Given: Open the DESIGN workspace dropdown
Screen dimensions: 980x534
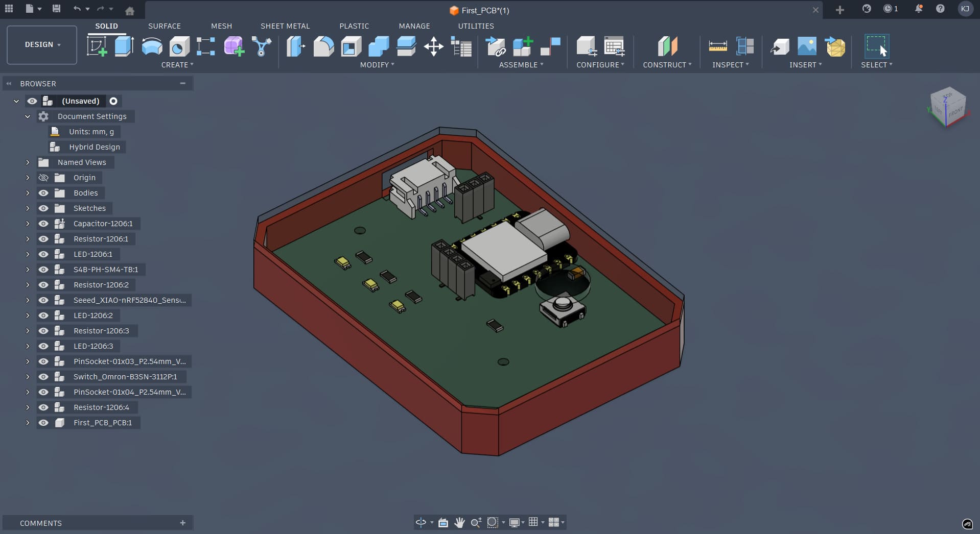Looking at the screenshot, I should [x=41, y=45].
